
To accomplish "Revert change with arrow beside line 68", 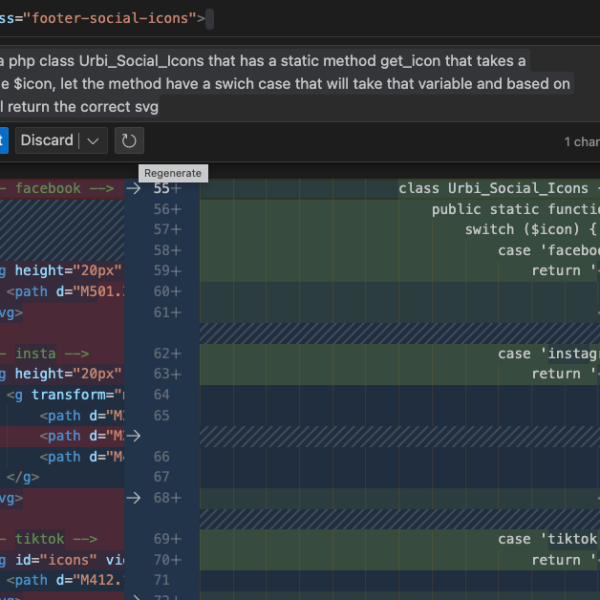I will 134,498.
